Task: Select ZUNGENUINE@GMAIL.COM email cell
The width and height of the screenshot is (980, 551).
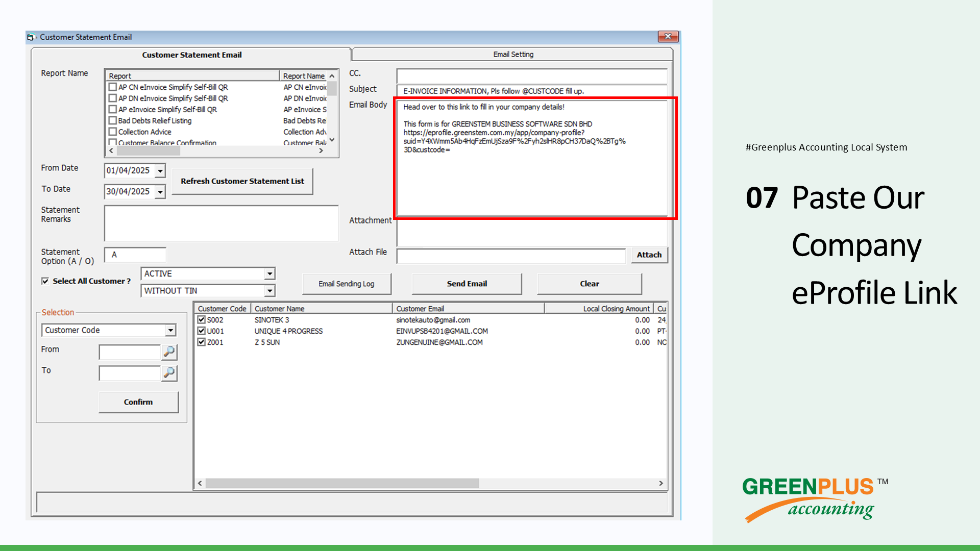Action: coord(439,342)
